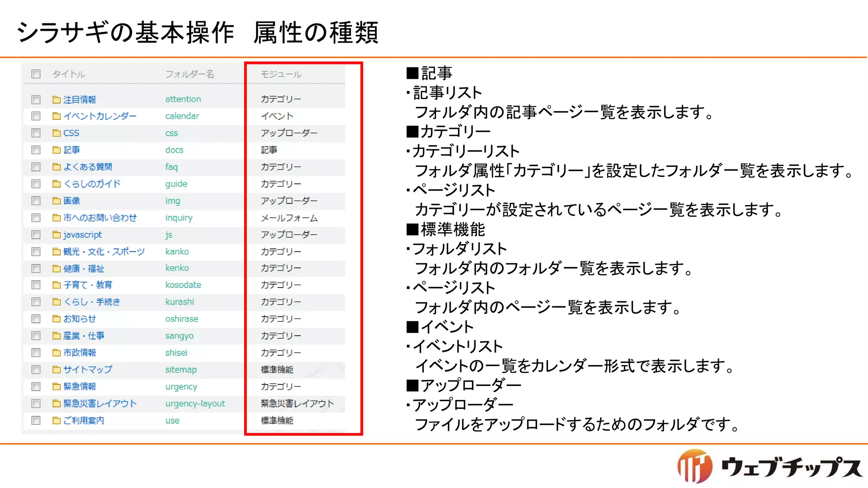Click the 市政情報 folder title
Image resolution: width=868 pixels, height=488 pixels.
(80, 353)
